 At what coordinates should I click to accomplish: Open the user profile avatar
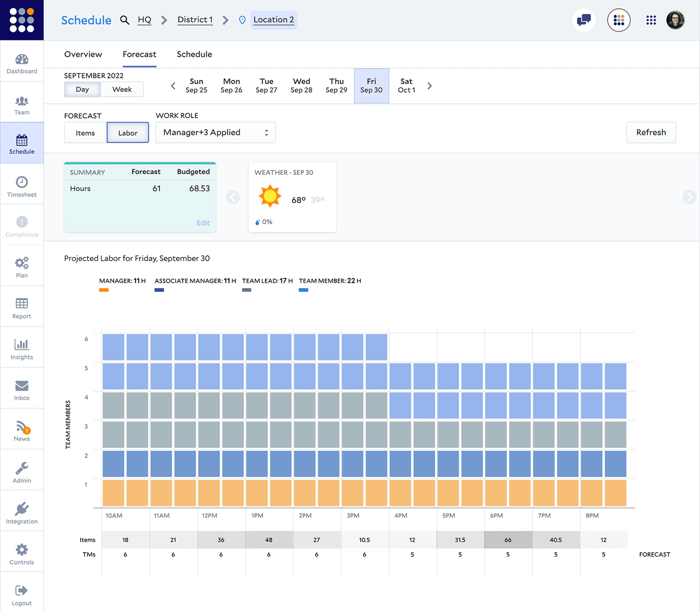point(675,20)
